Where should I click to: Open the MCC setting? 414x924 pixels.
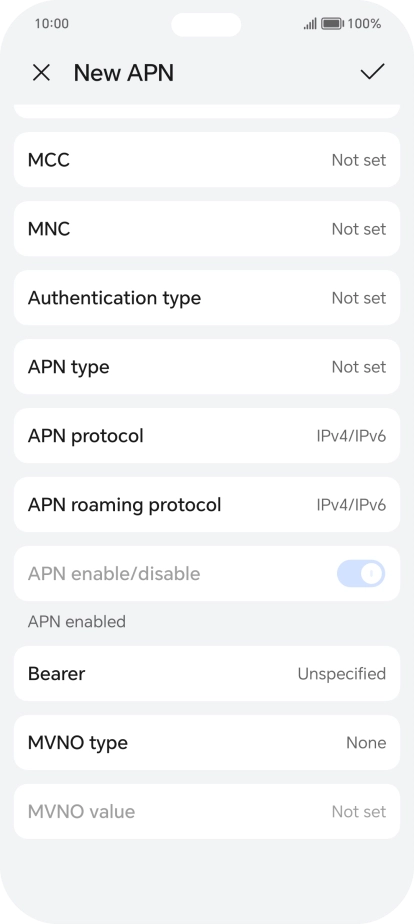click(x=207, y=160)
